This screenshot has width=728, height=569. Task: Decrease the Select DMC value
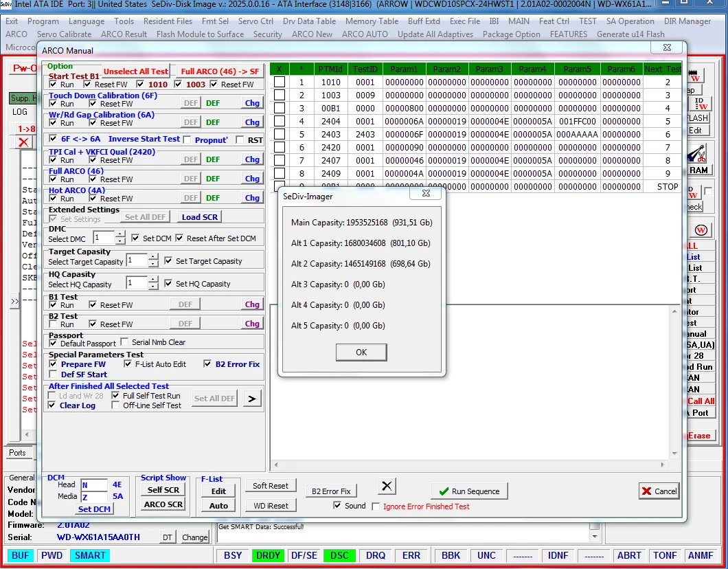pos(120,241)
